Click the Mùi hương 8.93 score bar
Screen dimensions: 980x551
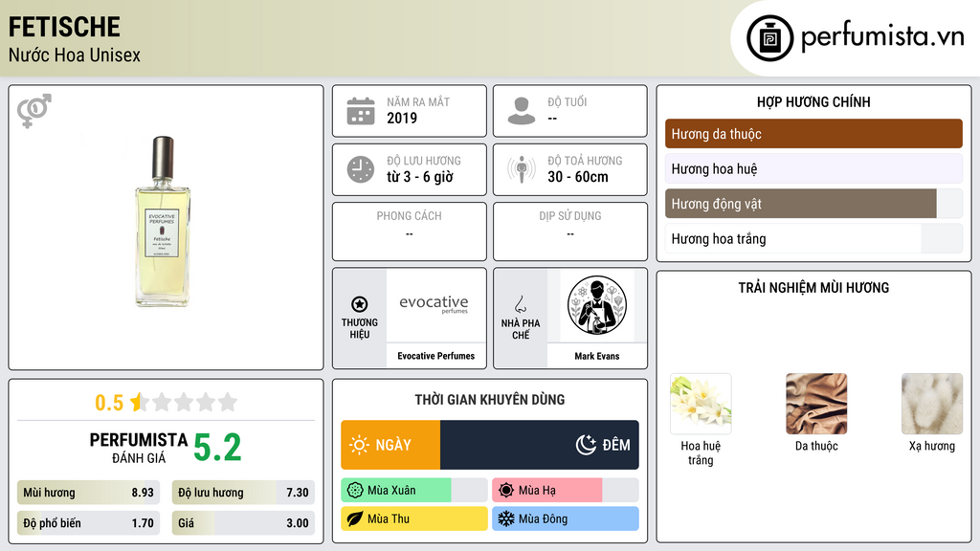88,493
